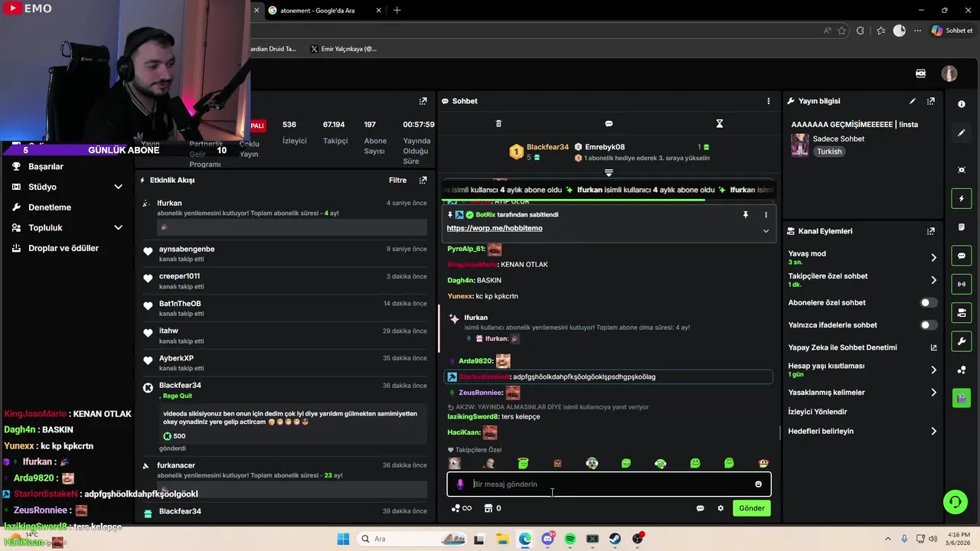Expand Hedefleri belirleyin option
The height and width of the screenshot is (551, 980).
click(x=933, y=432)
